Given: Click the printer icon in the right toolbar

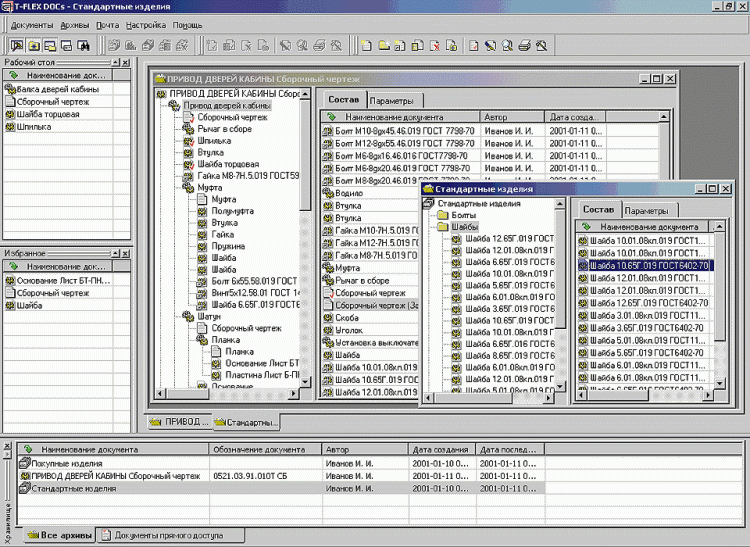Looking at the screenshot, I should point(525,46).
